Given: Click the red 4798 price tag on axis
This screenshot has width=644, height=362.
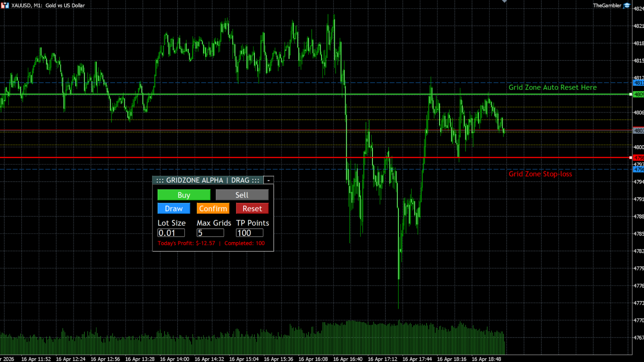Looking at the screenshot, I should [638, 158].
